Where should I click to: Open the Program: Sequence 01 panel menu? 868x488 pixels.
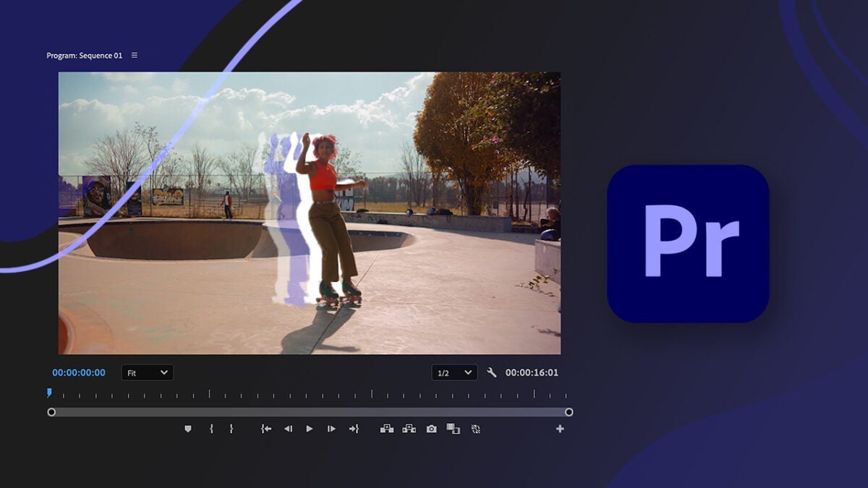(x=135, y=56)
